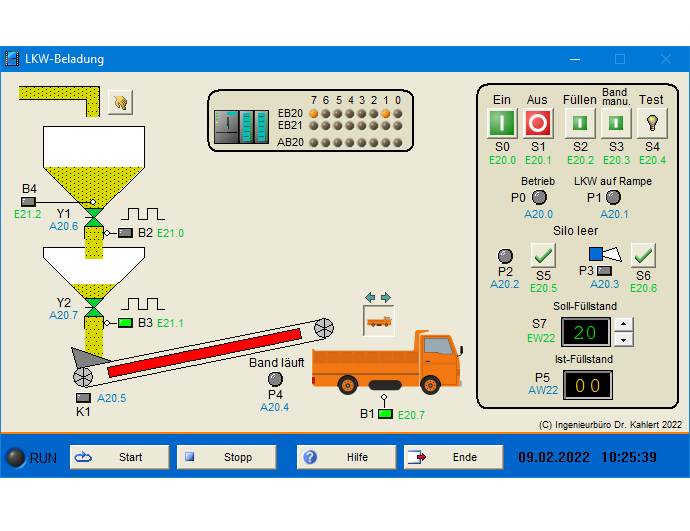
Task: Click the EB20 bit 1 LED
Action: tap(385, 114)
